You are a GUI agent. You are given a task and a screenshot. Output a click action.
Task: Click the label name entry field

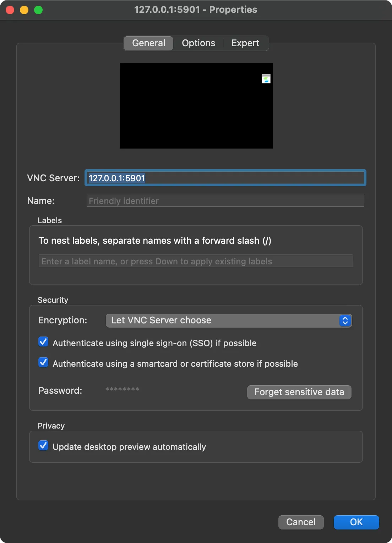[196, 261]
